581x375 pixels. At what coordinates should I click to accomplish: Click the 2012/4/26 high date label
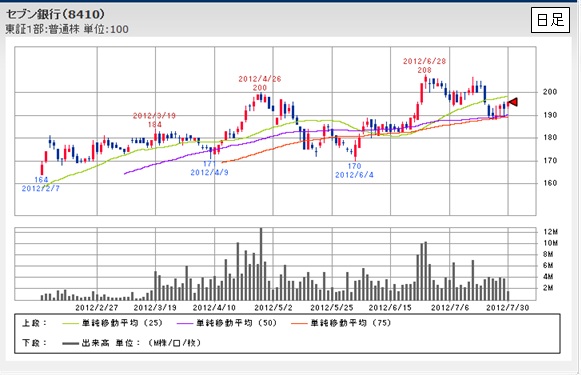pyautogui.click(x=260, y=79)
